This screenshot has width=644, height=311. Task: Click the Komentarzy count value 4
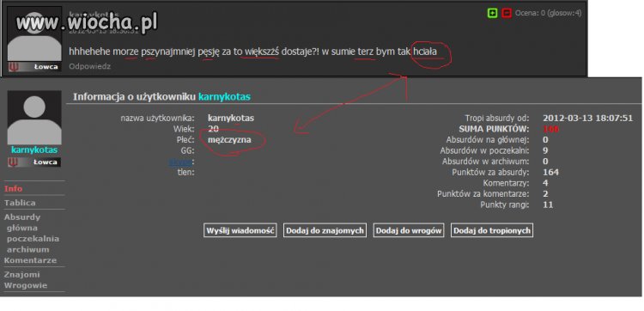pos(545,183)
